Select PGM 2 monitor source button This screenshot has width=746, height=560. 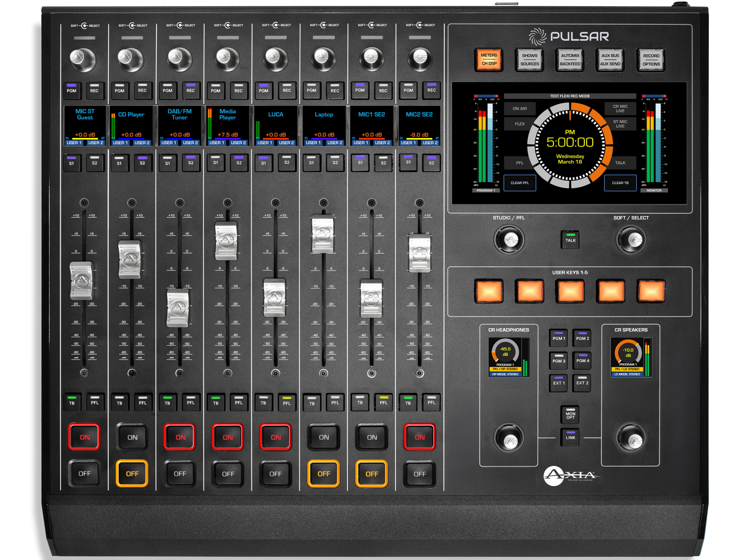tap(582, 338)
